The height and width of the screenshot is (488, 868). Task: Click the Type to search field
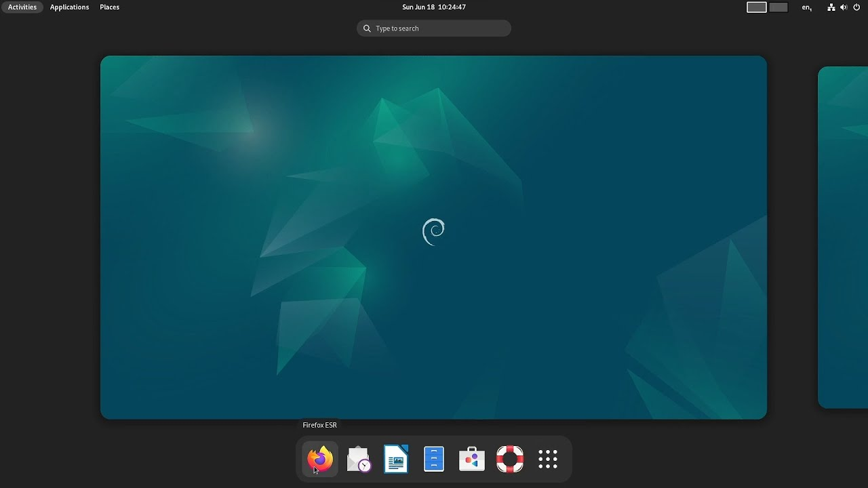click(x=433, y=28)
